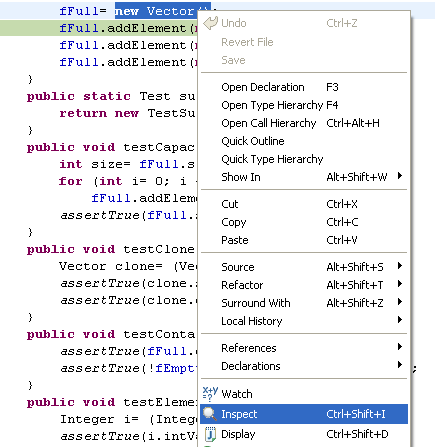
Task: Choose Copy from the context menu
Action: coord(304,222)
